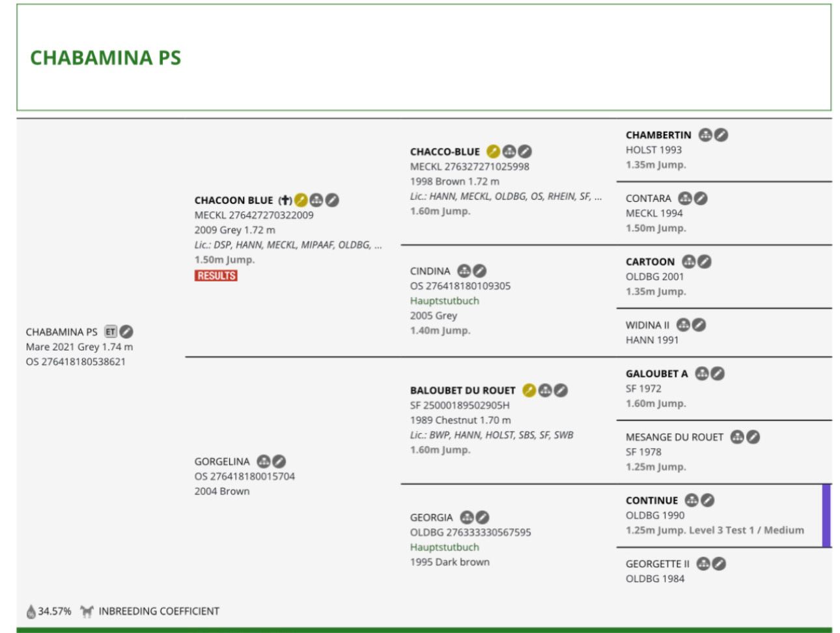The height and width of the screenshot is (633, 840).
Task: Open the red RESULTS badge for Chacoon Blue
Action: (x=216, y=275)
